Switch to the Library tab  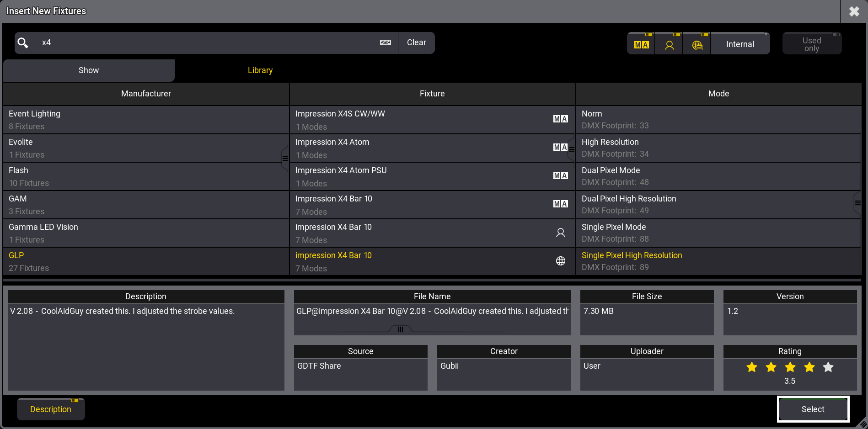tap(260, 70)
